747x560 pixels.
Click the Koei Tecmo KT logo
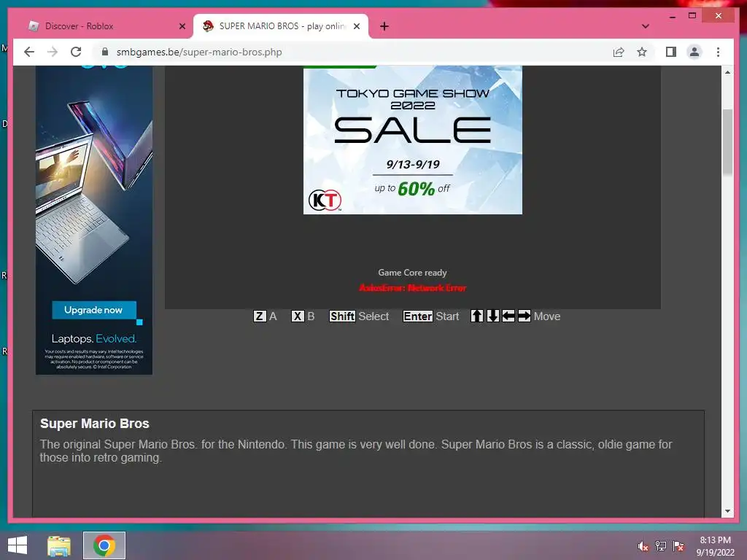tap(325, 200)
